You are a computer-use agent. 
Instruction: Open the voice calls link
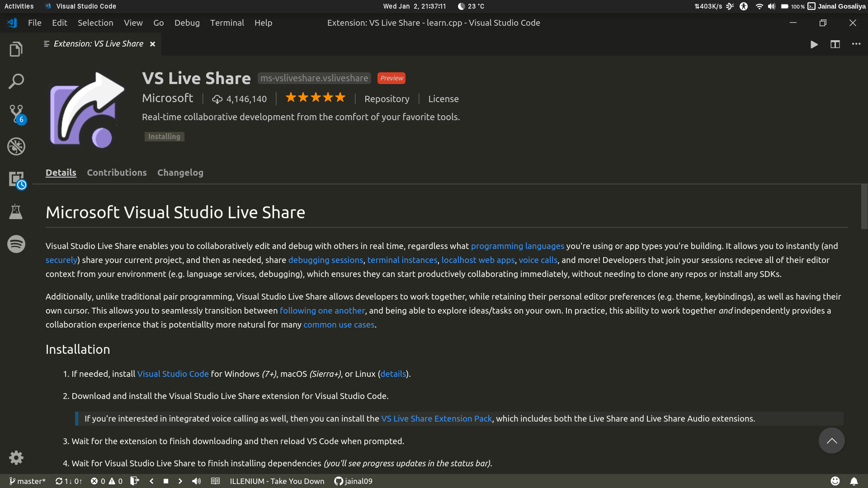click(x=538, y=260)
